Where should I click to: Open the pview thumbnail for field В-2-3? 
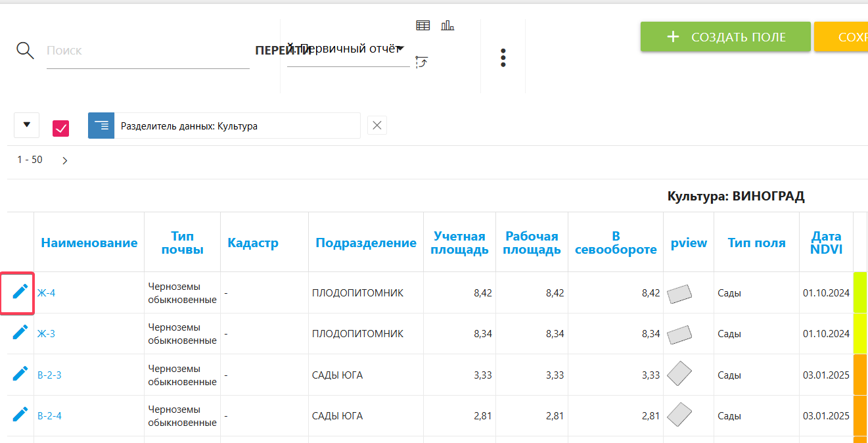click(680, 374)
